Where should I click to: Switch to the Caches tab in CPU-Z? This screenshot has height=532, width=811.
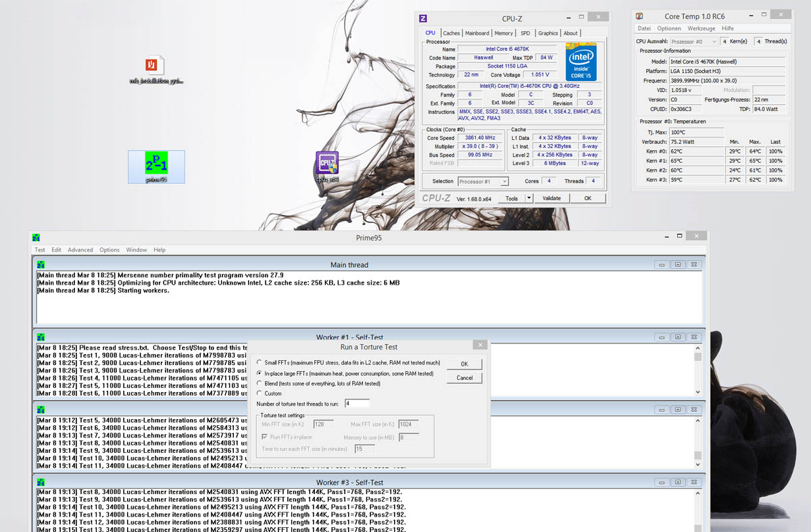coord(451,33)
